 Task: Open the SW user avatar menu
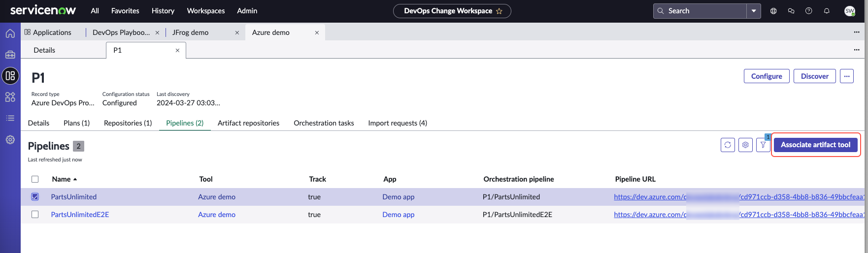(x=850, y=11)
